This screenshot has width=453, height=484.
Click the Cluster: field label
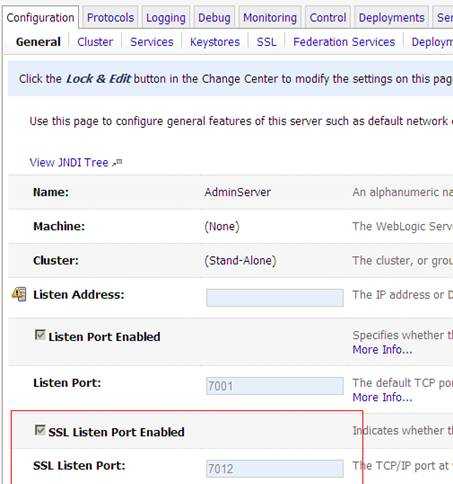point(56,260)
